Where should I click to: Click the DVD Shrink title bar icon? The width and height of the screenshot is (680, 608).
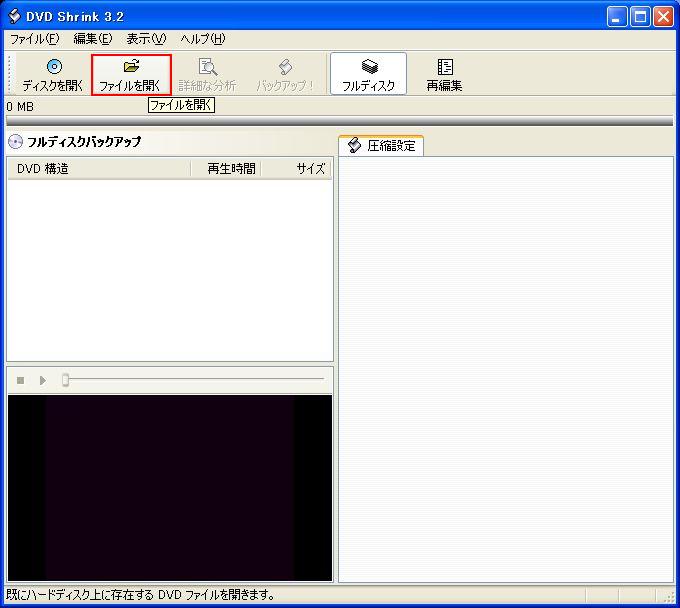(x=14, y=16)
